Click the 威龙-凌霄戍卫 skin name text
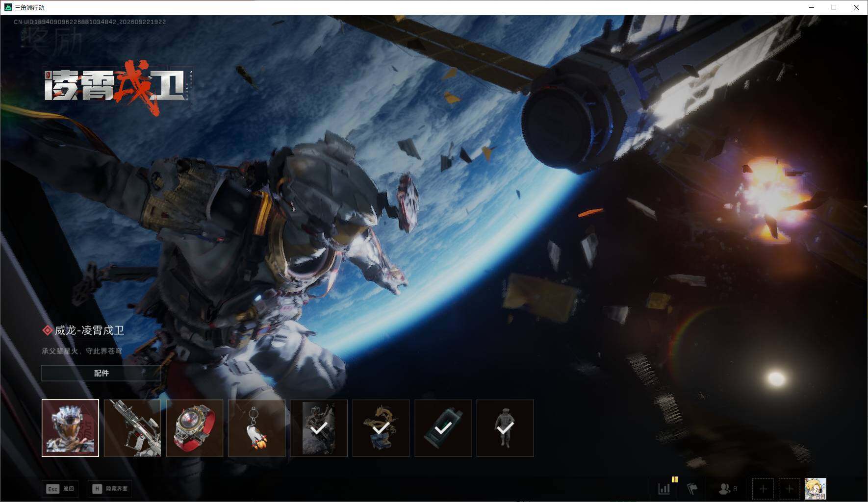The height and width of the screenshot is (502, 868). pos(89,330)
